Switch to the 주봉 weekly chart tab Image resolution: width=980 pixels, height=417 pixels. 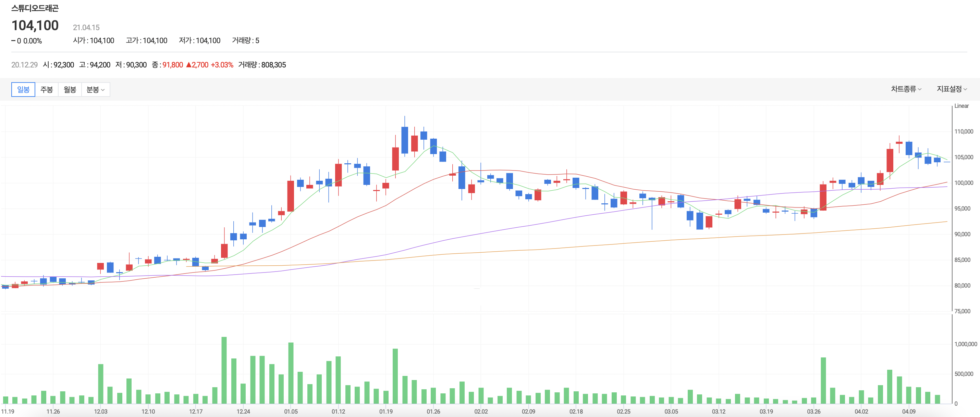point(46,89)
